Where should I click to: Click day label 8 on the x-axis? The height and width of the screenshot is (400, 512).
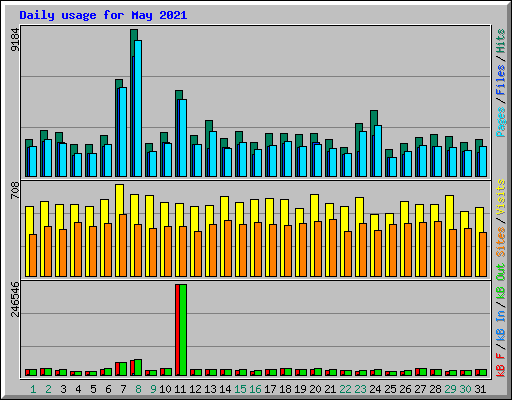tap(138, 389)
